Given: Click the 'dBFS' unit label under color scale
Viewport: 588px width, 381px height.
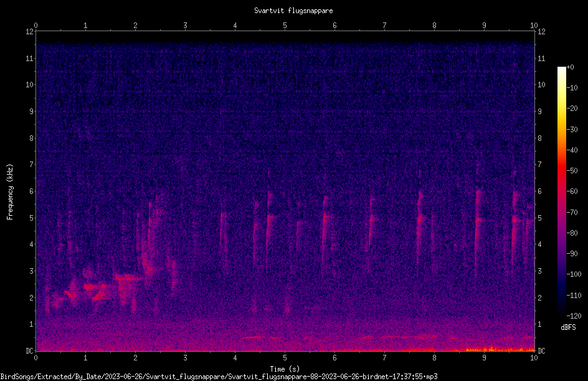Looking at the screenshot, I should [568, 327].
